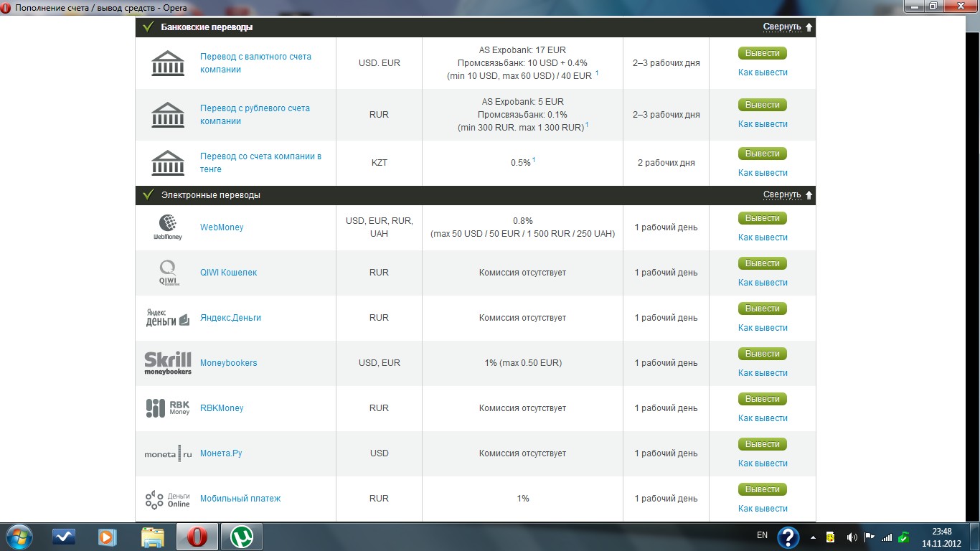The width and height of the screenshot is (980, 551).
Task: Open the WebMoney name link
Action: point(222,227)
